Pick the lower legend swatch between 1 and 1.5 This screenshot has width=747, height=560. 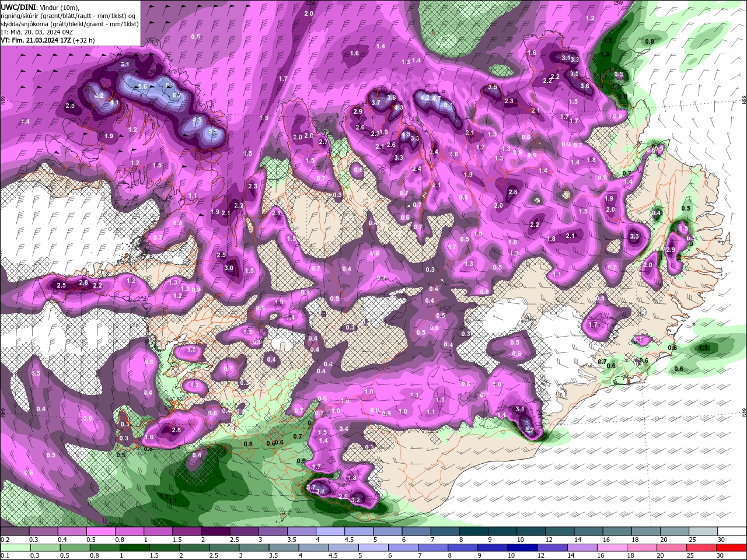tap(135, 547)
